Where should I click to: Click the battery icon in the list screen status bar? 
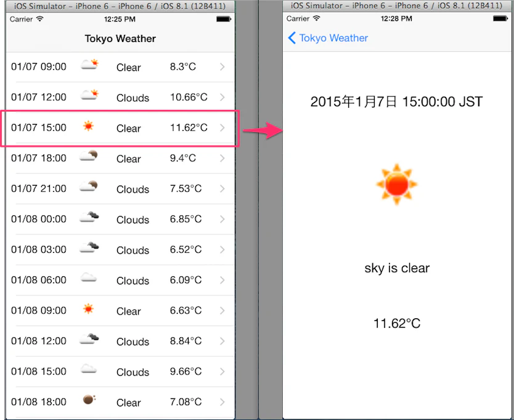224,19
